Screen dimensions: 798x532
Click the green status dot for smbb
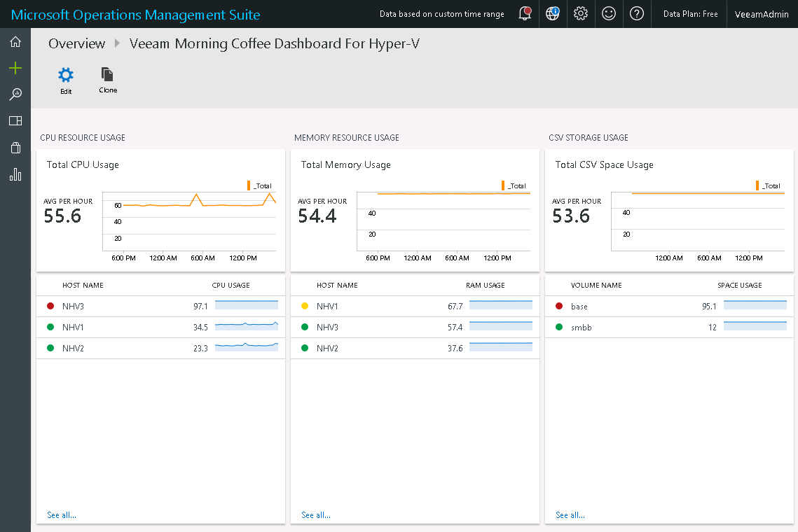[559, 327]
